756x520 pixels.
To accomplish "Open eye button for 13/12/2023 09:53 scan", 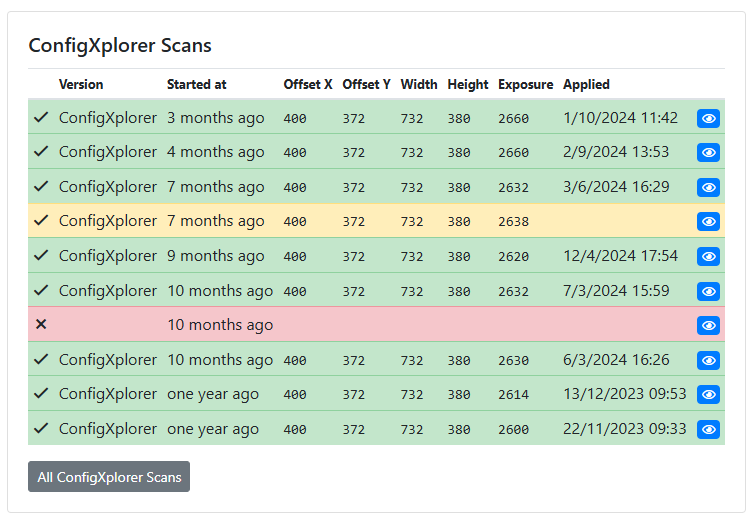I will pyautogui.click(x=708, y=394).
